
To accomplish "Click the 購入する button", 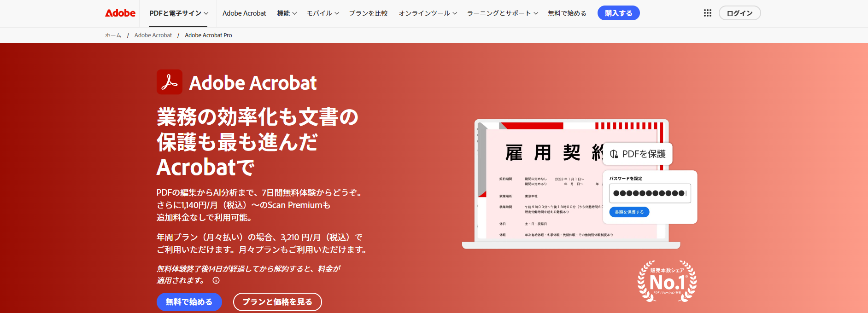I will click(x=619, y=13).
